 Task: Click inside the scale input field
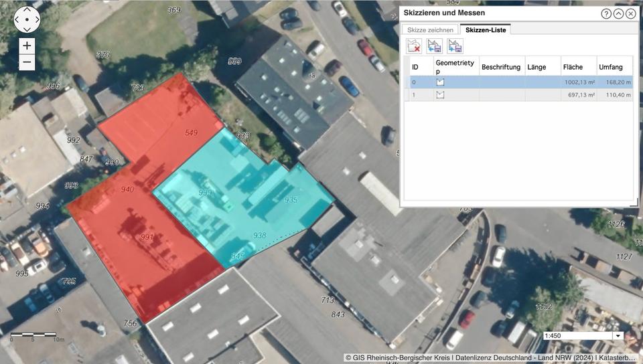click(x=576, y=336)
